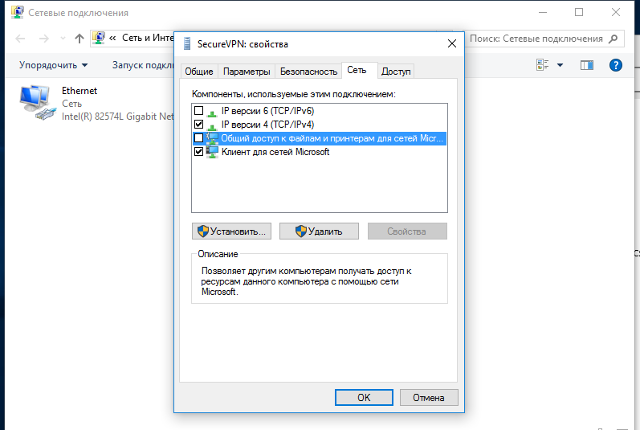Click the Установить... button

pos(231,231)
